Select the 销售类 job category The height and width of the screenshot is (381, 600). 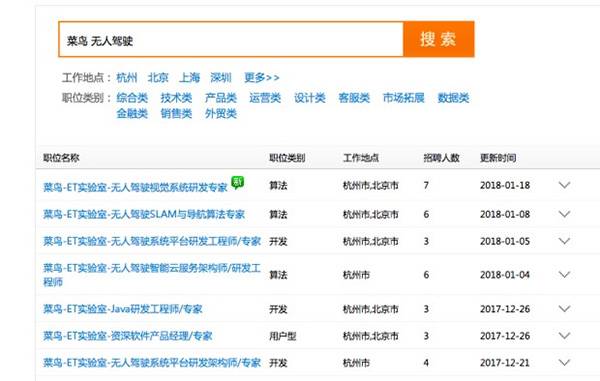(176, 114)
